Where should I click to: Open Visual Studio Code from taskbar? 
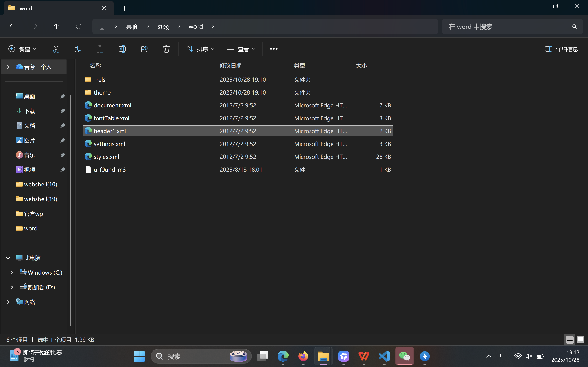(x=384, y=356)
